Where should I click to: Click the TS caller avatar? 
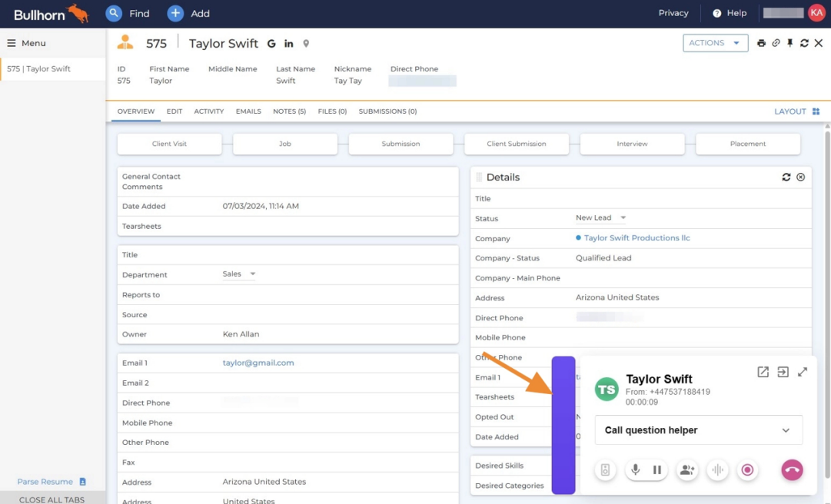pos(607,389)
